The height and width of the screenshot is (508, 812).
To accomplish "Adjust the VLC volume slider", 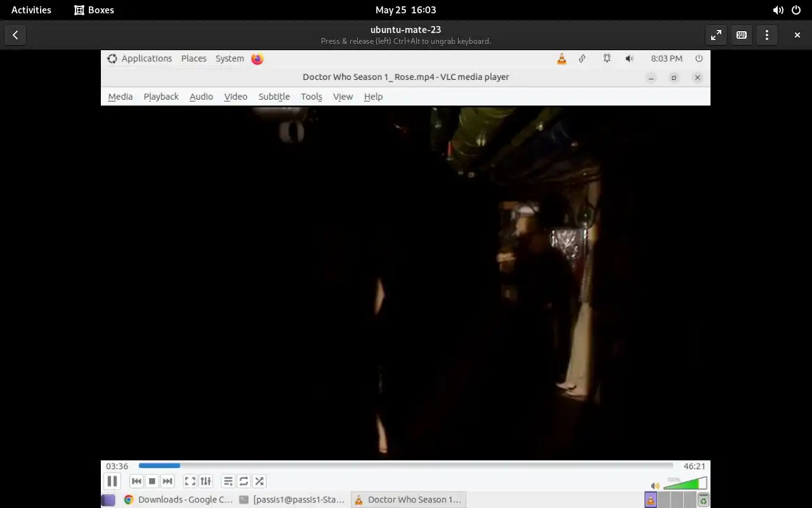I will [685, 484].
